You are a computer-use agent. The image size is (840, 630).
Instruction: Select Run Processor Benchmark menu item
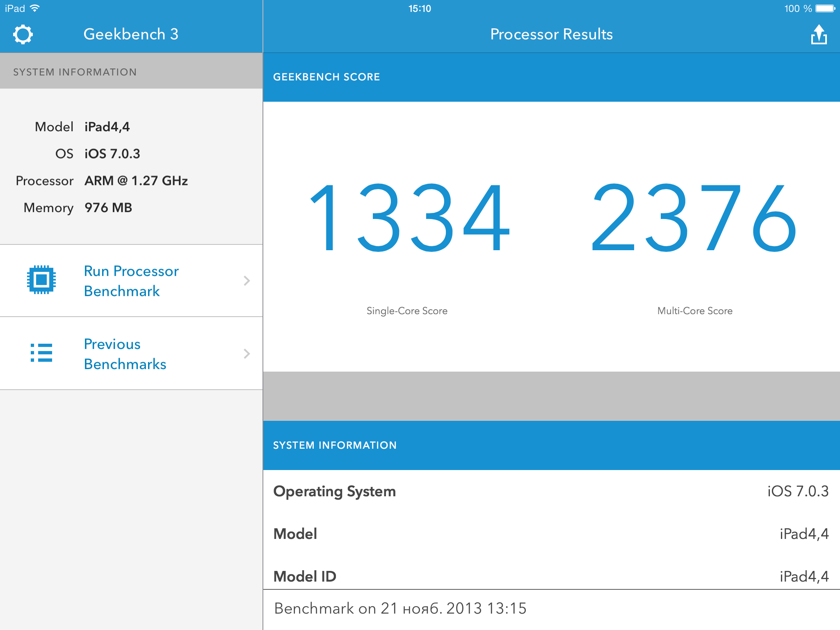click(x=131, y=281)
